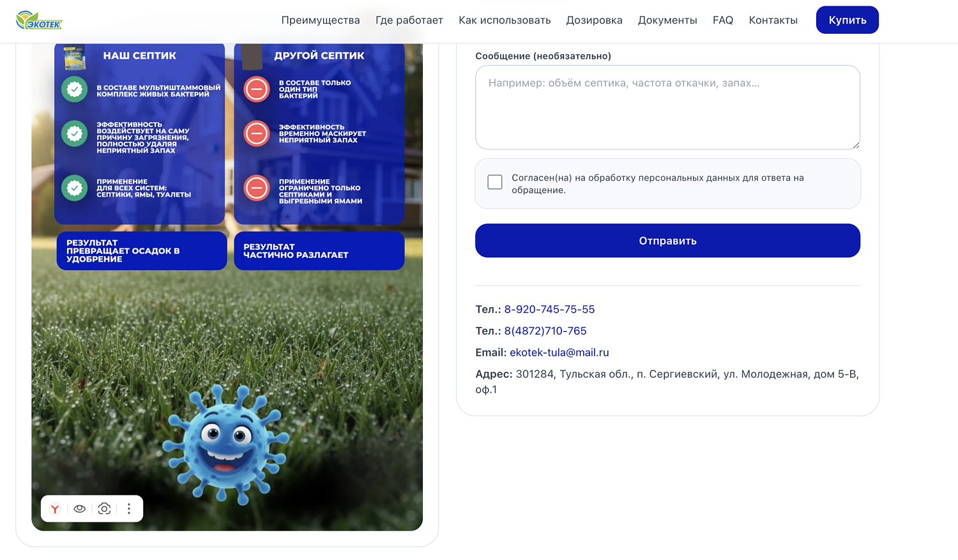Click the red minus beside применение ограничено септиками

click(257, 189)
